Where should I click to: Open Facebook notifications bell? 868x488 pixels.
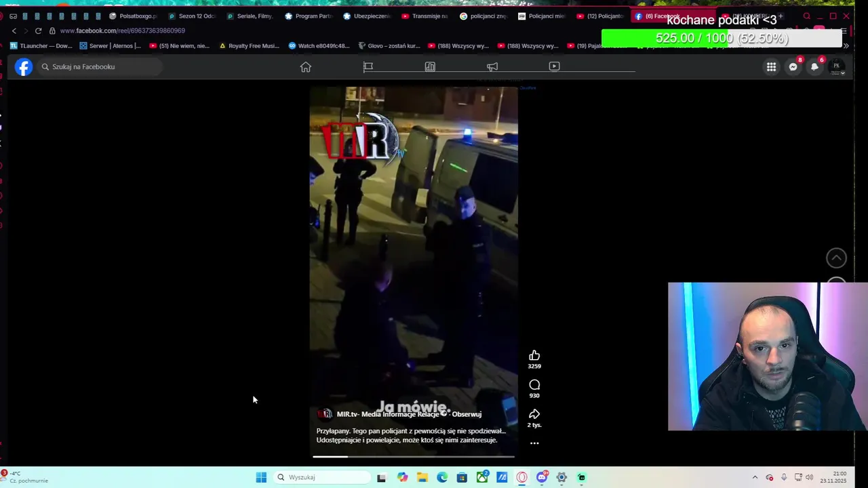(814, 66)
